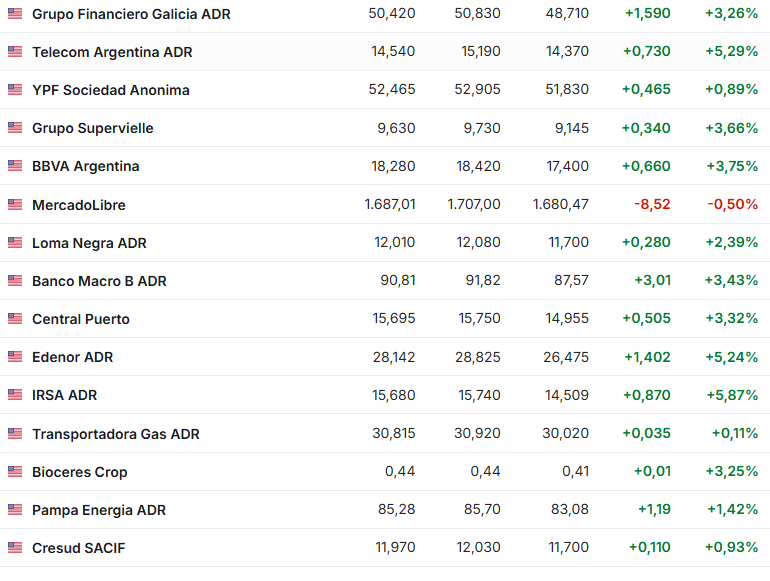Open Banco Macro B ADR quote
The height and width of the screenshot is (581, 770).
click(x=99, y=281)
